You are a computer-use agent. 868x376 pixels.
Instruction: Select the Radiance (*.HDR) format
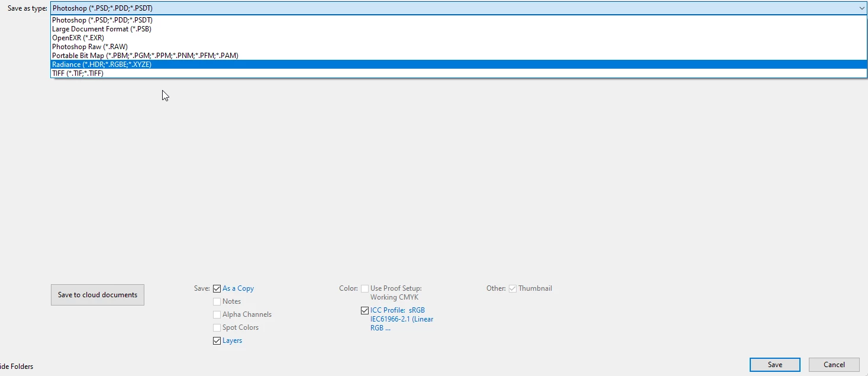[x=459, y=65]
